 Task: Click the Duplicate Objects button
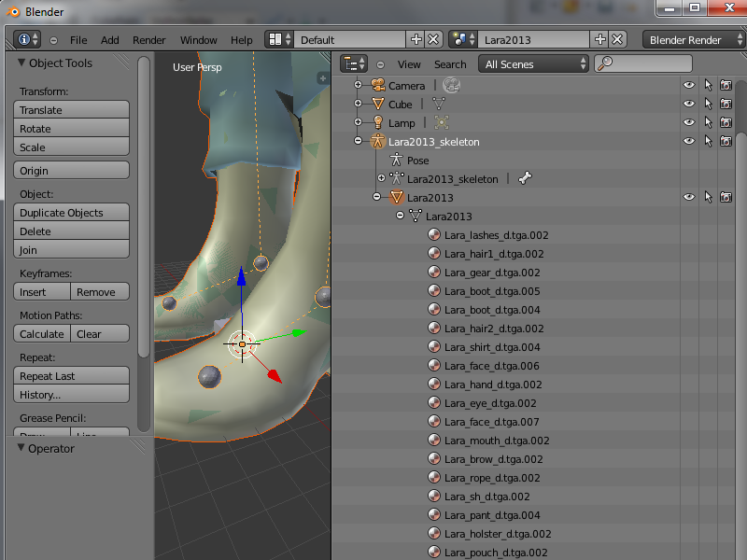tap(72, 213)
